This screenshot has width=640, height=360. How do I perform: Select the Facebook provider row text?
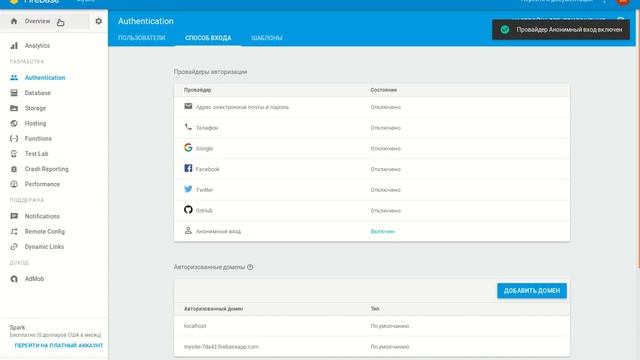click(207, 169)
